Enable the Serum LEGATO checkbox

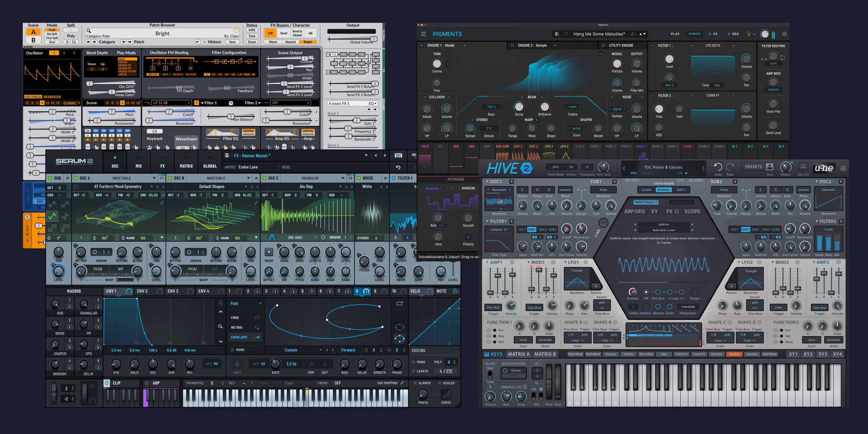point(413,371)
